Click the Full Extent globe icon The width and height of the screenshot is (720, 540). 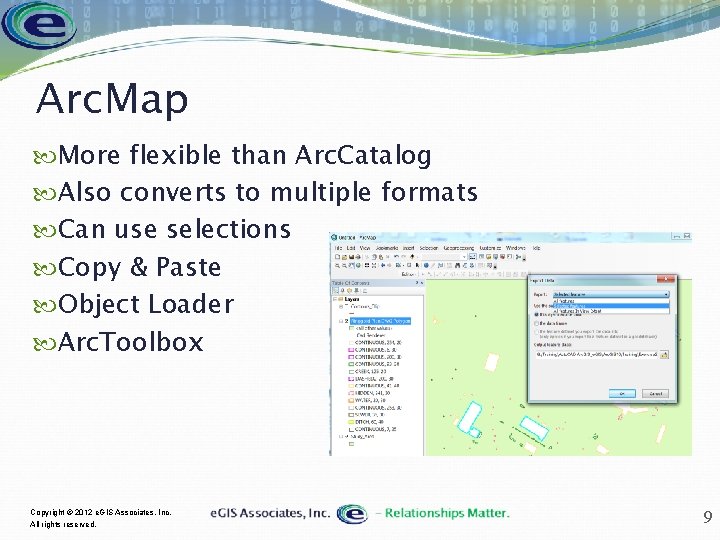coord(358,265)
